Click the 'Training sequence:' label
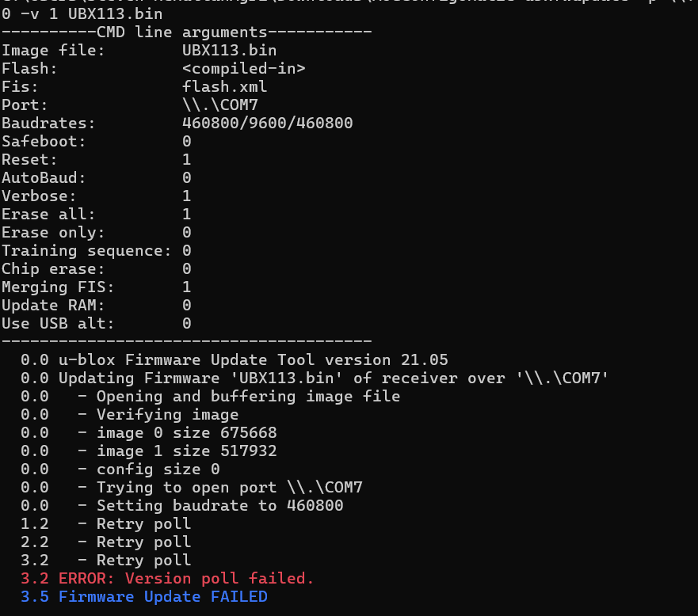The image size is (698, 616). click(x=86, y=251)
